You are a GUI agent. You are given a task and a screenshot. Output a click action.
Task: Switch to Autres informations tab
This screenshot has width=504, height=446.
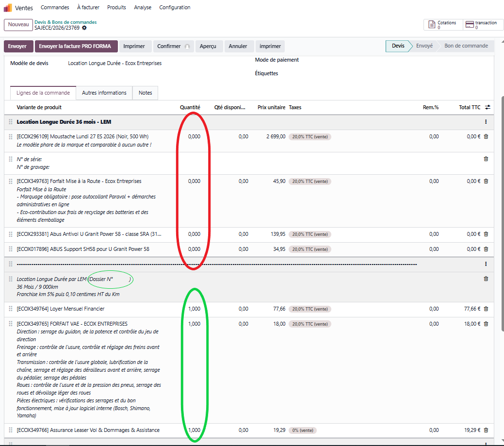click(104, 93)
